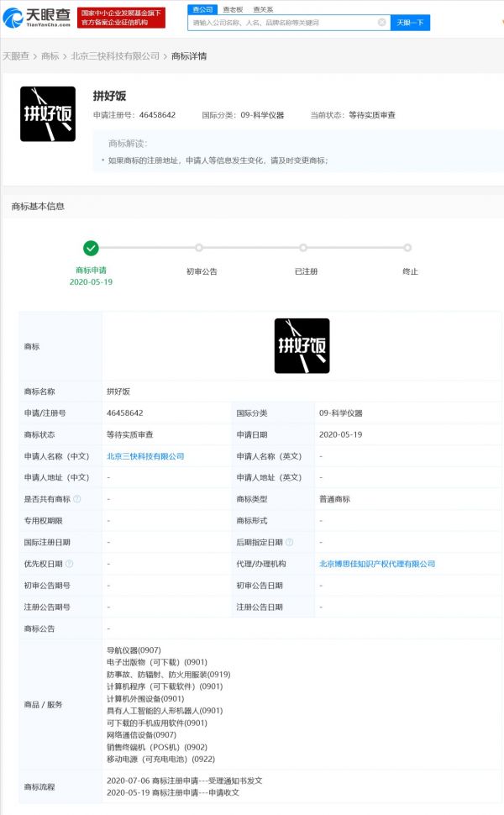Click the green checkmark 商标申请 step icon

coord(91,248)
